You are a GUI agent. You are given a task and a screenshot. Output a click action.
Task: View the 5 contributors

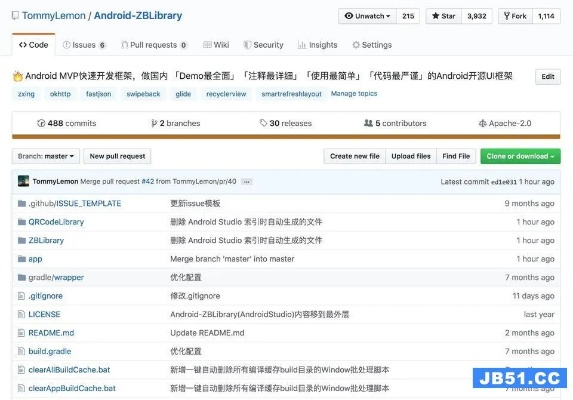[x=395, y=123]
